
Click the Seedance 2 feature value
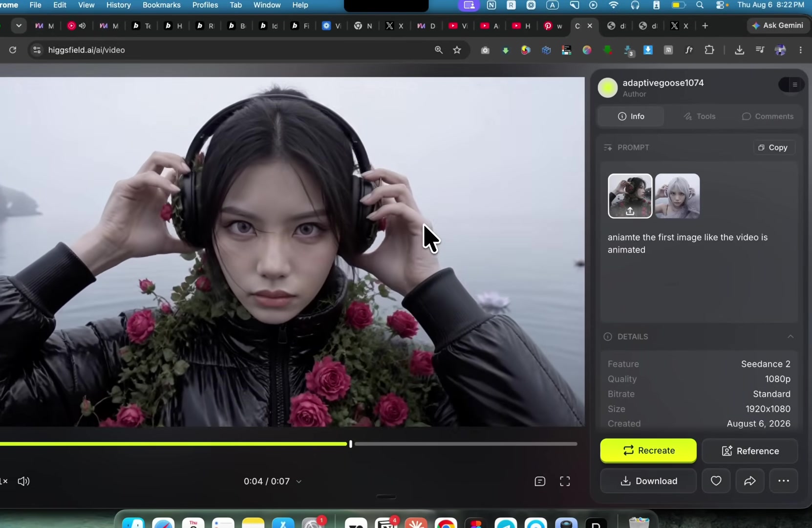(x=766, y=364)
